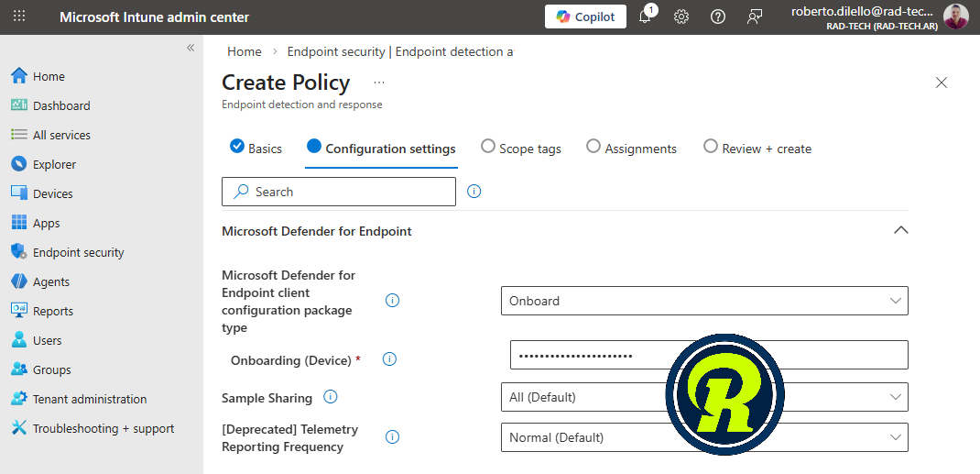Click the Copilot button
This screenshot has width=980, height=474.
[x=585, y=17]
